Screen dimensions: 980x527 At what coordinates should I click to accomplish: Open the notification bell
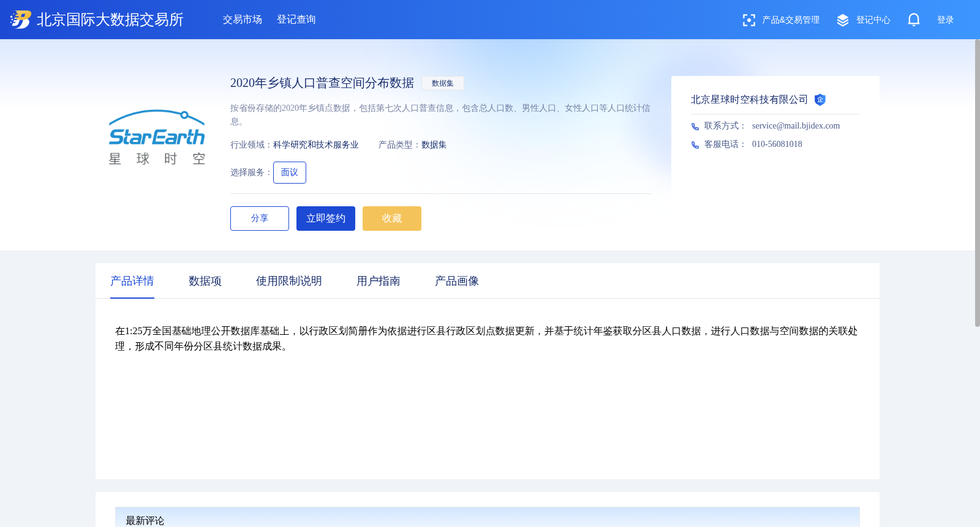coord(914,20)
